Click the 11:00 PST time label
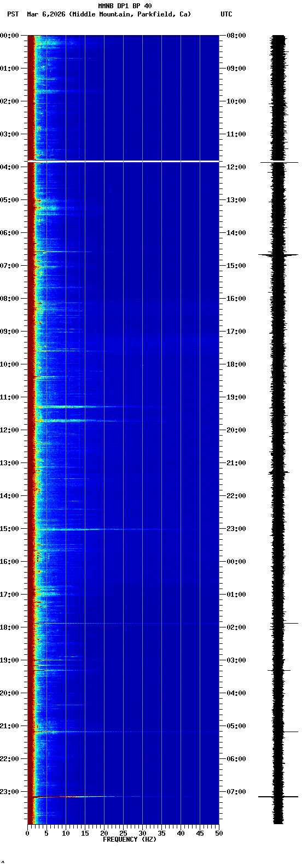Screen dimensions: 302x868 click(10, 397)
